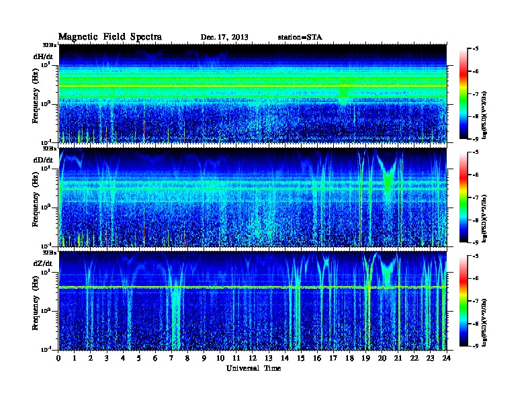Click the date "Dec. 17, 2013"
This screenshot has height=411, width=532.
(224, 38)
